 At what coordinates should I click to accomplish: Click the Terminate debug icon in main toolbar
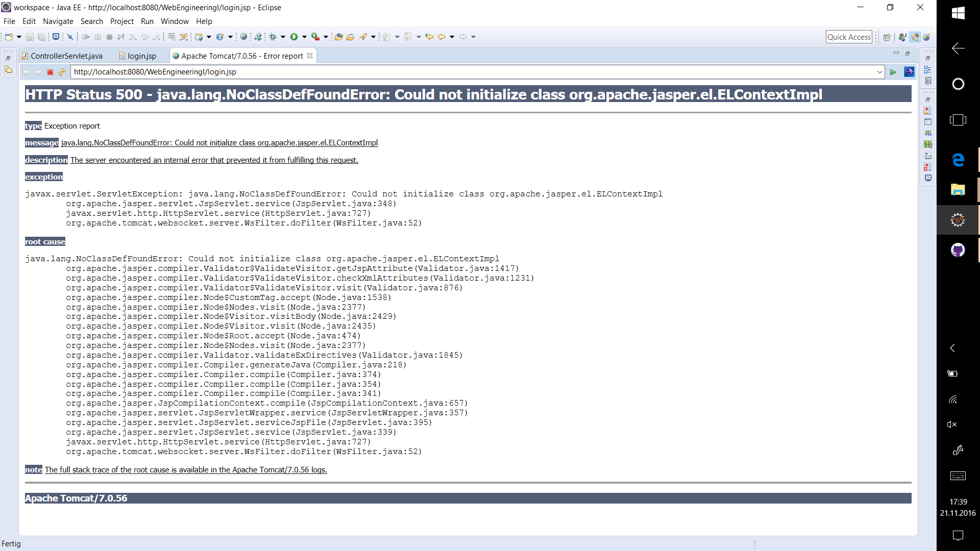click(109, 37)
